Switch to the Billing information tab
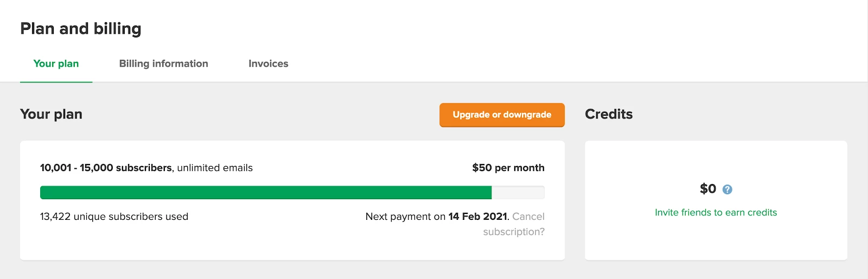Image resolution: width=868 pixels, height=279 pixels. pyautogui.click(x=163, y=64)
